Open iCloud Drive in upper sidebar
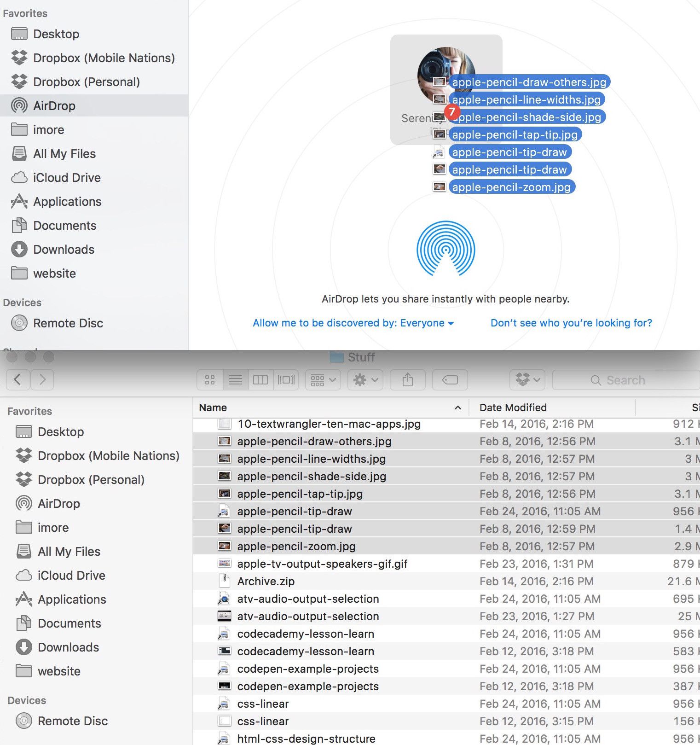This screenshot has height=745, width=700. tap(66, 178)
